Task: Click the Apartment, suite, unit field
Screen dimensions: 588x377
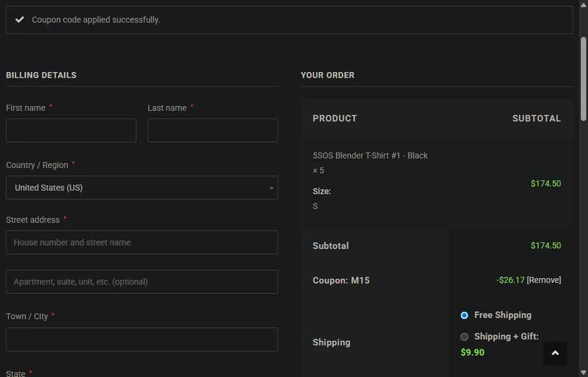Action: click(142, 282)
